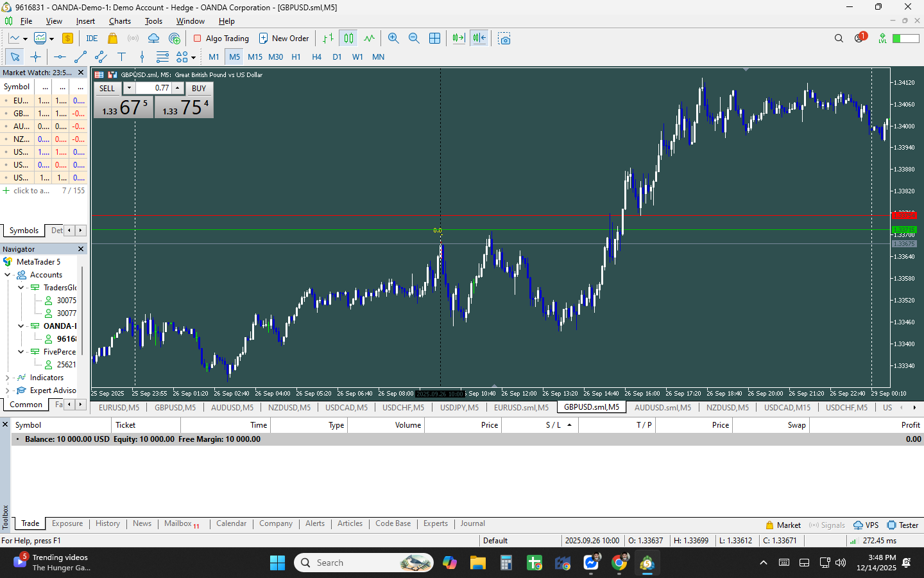Click the signals broadcast icon

[133, 39]
